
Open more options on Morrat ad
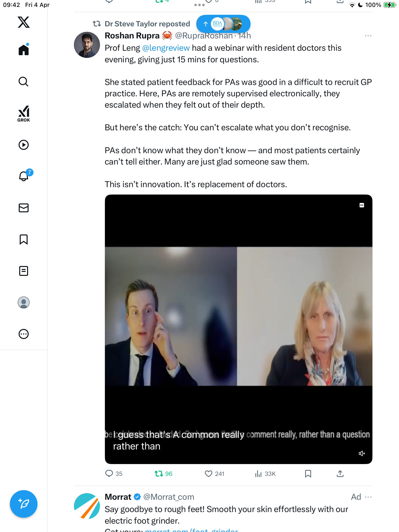coord(368,497)
